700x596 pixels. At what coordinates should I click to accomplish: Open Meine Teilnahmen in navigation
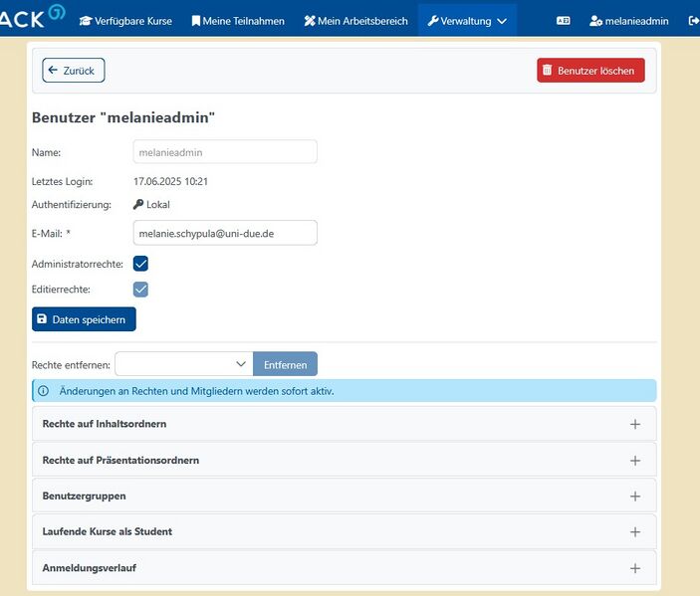238,21
